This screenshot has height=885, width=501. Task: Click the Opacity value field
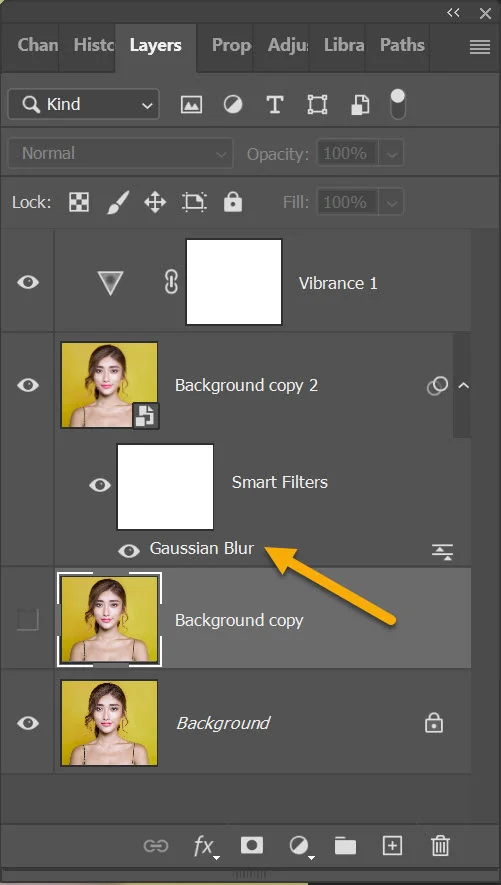tap(349, 154)
